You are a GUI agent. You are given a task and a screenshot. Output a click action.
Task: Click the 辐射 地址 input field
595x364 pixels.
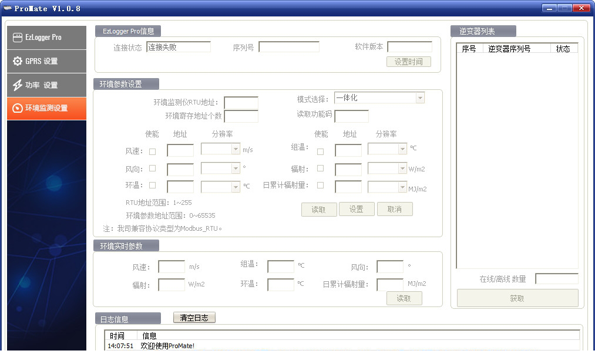point(348,170)
